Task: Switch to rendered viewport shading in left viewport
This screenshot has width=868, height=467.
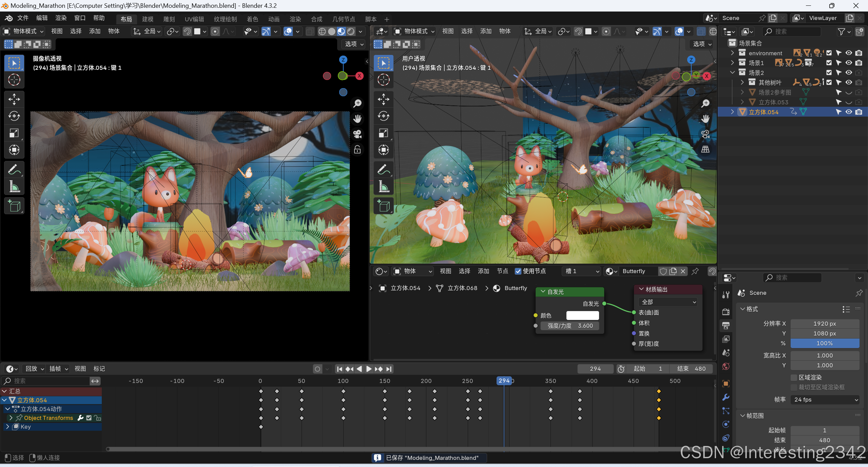Action: [x=351, y=32]
